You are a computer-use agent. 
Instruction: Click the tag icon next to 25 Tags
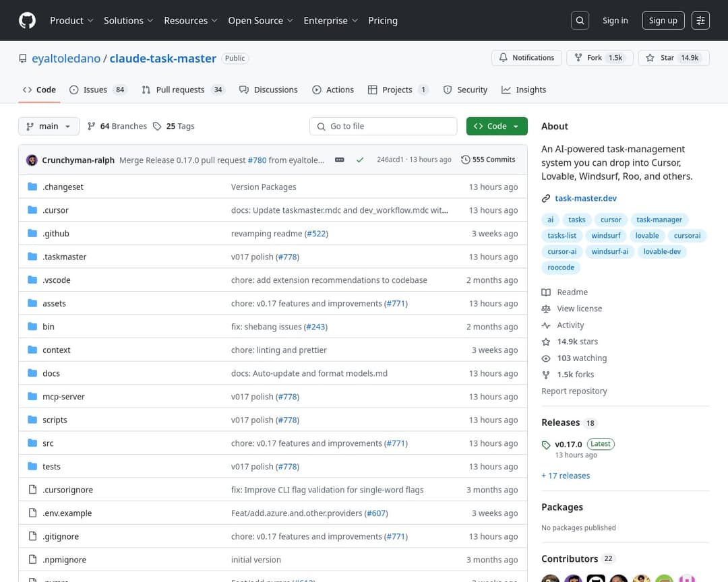pos(157,126)
